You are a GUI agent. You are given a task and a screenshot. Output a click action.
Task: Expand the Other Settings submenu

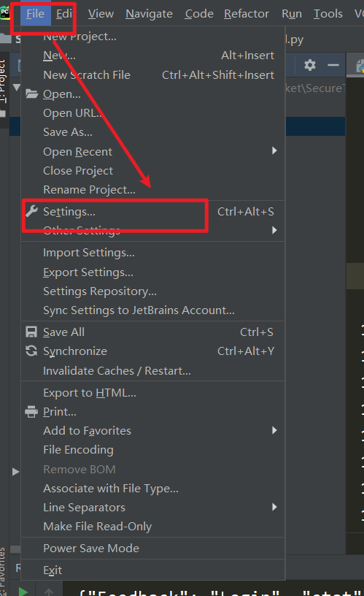click(153, 230)
